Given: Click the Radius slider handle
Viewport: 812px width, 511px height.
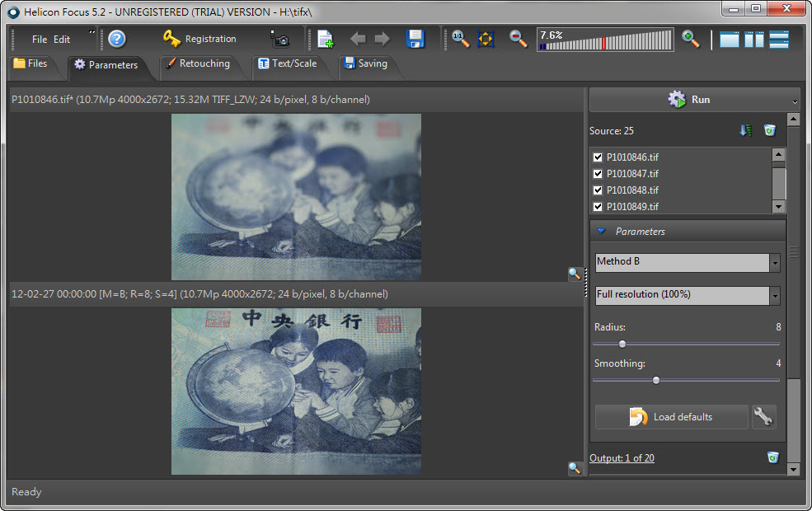Looking at the screenshot, I should (x=622, y=344).
